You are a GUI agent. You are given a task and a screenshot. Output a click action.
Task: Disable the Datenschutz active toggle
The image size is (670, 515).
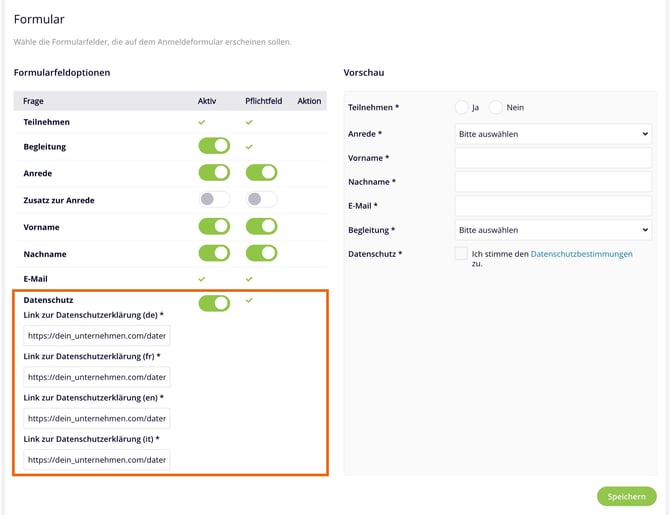214,303
